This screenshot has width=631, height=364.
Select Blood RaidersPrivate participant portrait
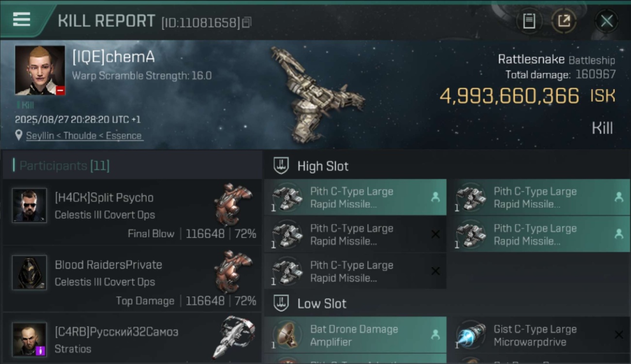click(30, 272)
